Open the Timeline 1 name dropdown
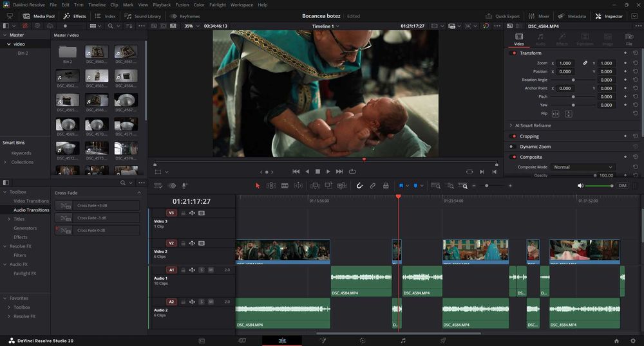Viewport: 644px width, 346px height. 326,26
